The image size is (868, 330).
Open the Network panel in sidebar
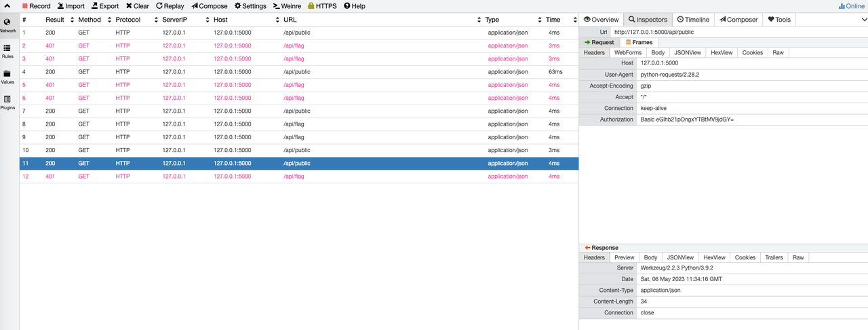[7, 25]
